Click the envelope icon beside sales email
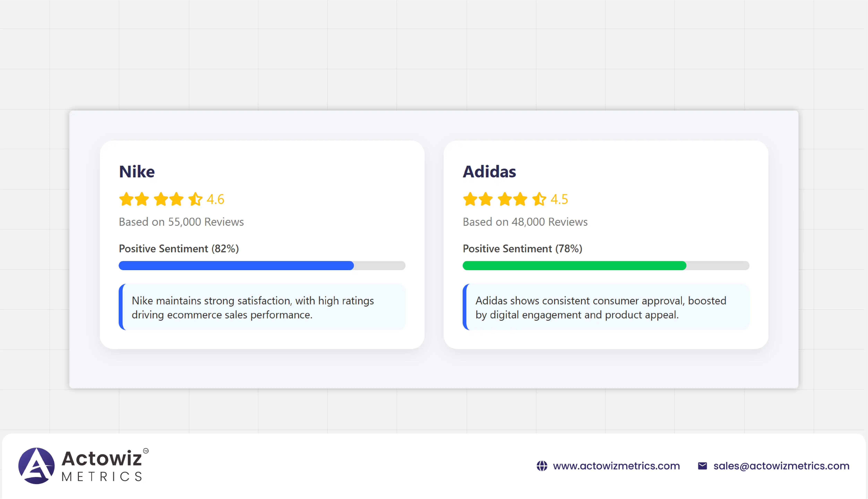This screenshot has height=499, width=868. [x=702, y=466]
